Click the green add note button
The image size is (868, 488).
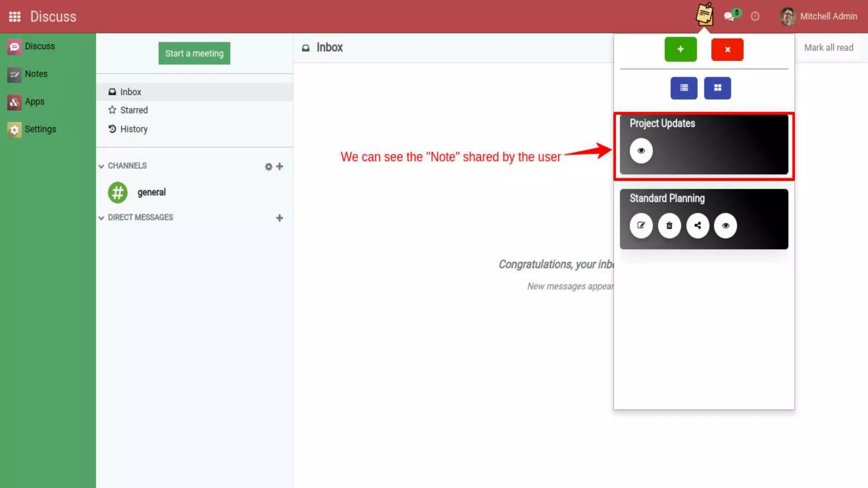680,49
